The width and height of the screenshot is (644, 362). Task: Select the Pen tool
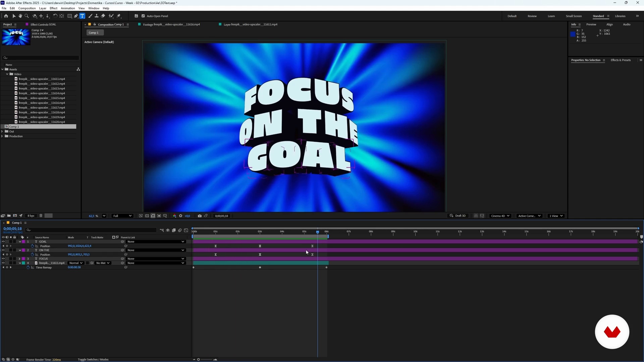tap(76, 16)
